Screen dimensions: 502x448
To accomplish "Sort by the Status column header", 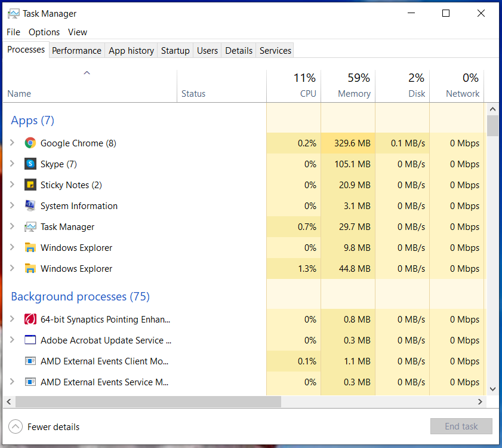I will pos(221,86).
